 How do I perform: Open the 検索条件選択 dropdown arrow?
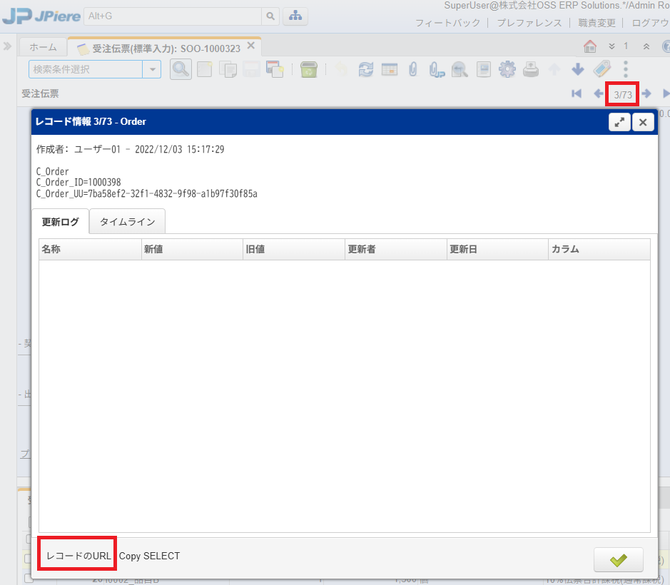(x=152, y=69)
